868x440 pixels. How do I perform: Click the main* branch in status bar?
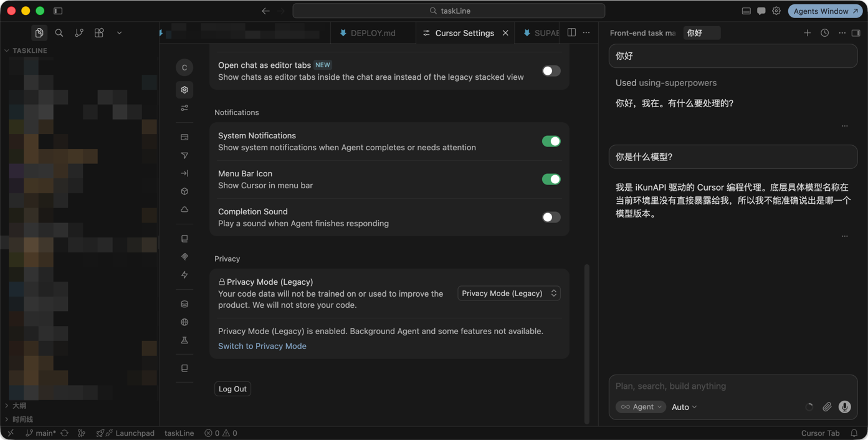click(41, 433)
